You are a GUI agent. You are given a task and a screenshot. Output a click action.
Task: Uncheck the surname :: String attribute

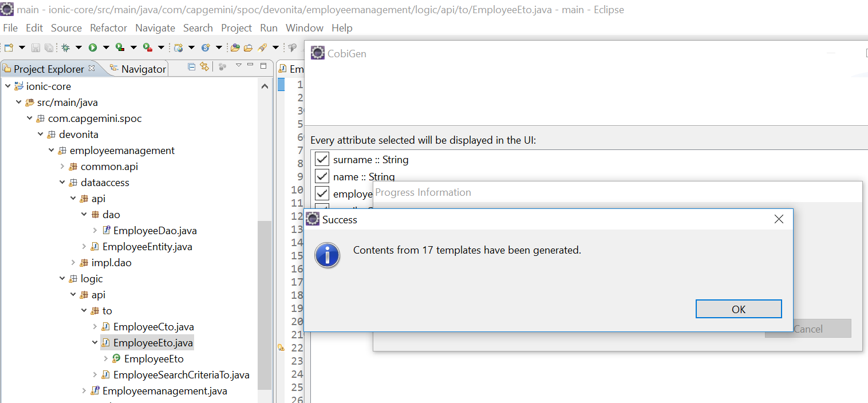pyautogui.click(x=322, y=160)
